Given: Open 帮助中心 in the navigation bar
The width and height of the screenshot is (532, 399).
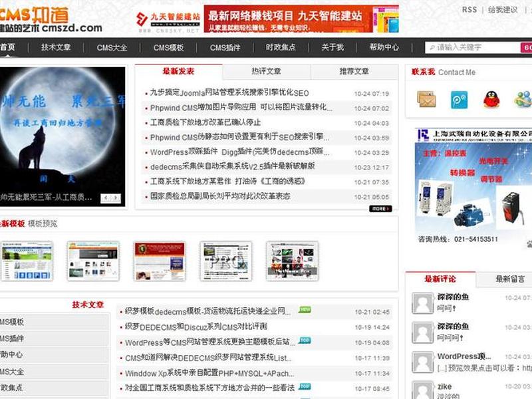Looking at the screenshot, I should click(384, 47).
